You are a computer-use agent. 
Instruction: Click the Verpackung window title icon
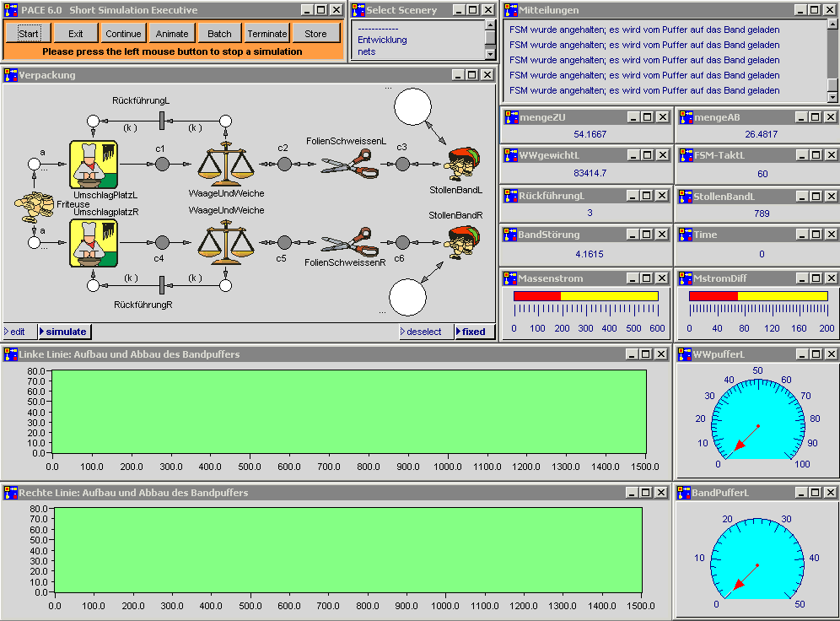click(x=11, y=75)
